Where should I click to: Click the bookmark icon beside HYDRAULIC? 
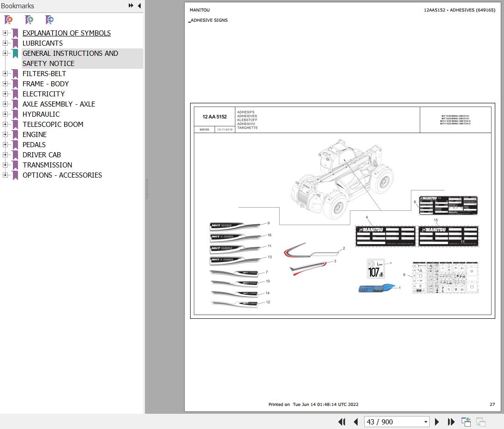coord(15,114)
